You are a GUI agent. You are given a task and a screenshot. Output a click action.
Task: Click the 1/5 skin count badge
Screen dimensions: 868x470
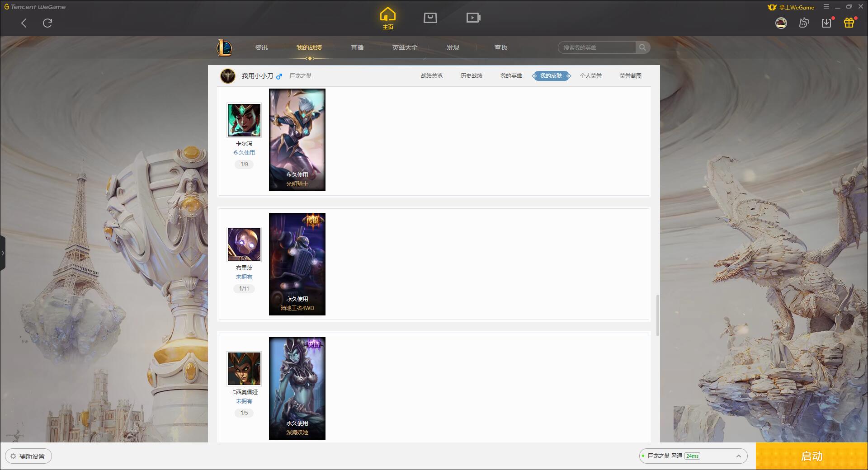tap(244, 413)
